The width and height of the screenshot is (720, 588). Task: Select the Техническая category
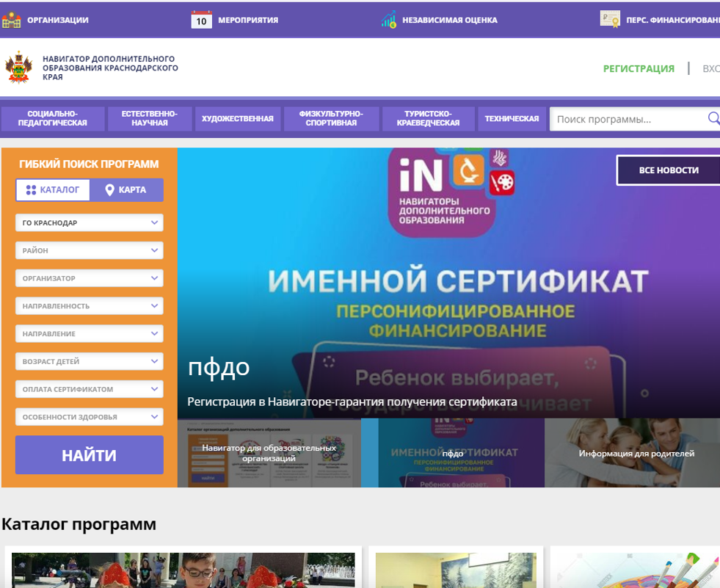(512, 118)
